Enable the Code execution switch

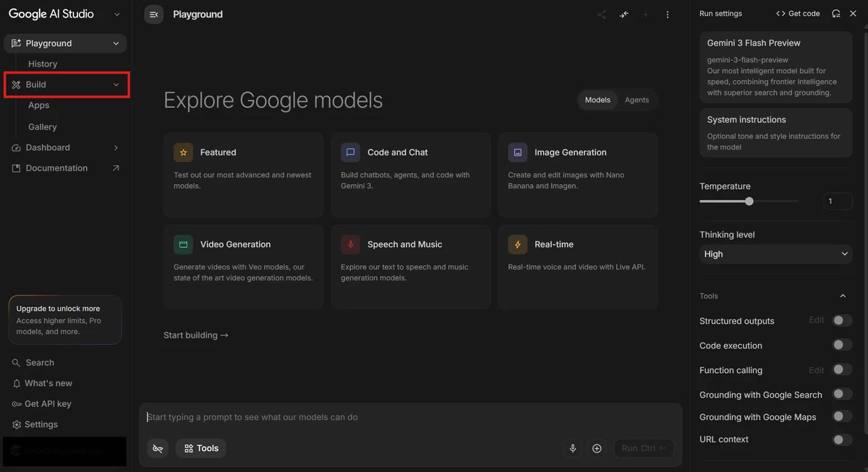(x=842, y=345)
